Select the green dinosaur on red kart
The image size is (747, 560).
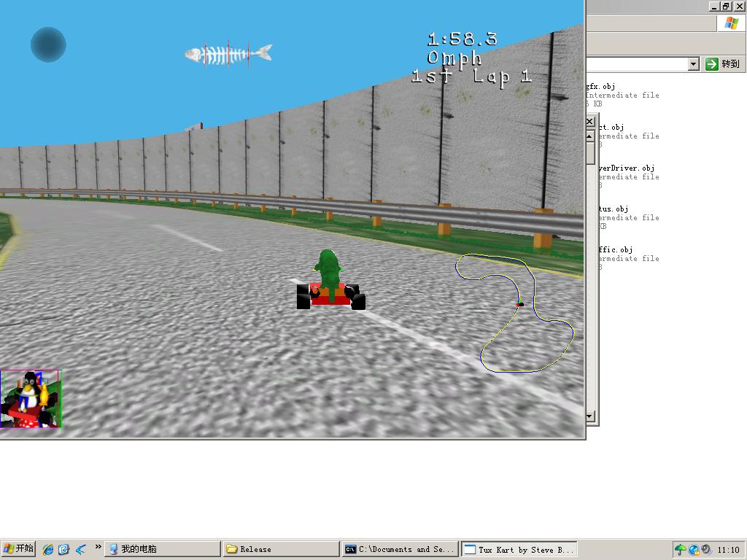coord(330,280)
